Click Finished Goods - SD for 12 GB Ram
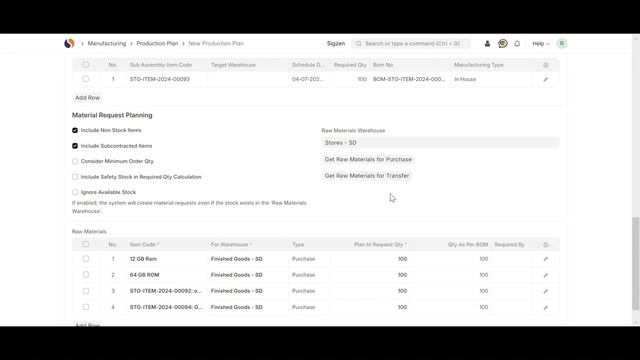 pos(248,259)
